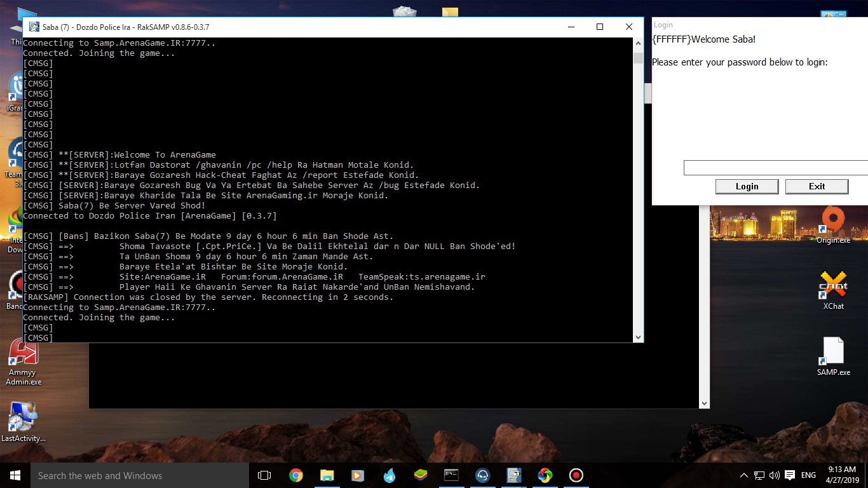Open the volume control in the tray
Viewport: 868px width, 488px height.
tap(774, 475)
